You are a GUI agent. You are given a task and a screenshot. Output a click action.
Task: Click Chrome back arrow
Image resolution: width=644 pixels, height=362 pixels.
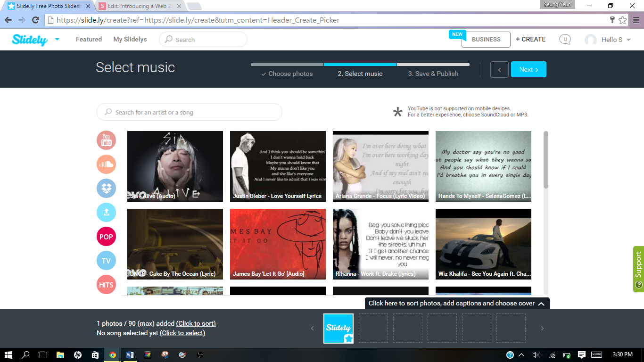pos(8,20)
